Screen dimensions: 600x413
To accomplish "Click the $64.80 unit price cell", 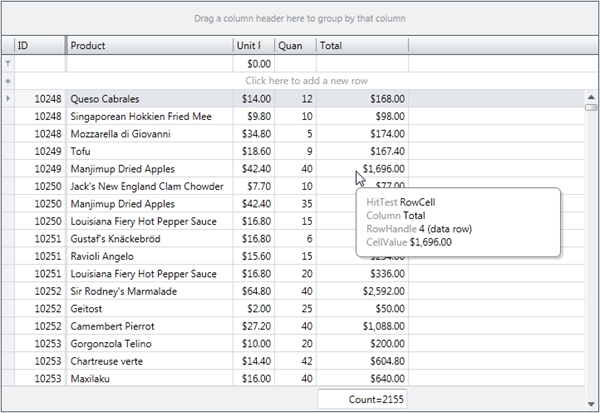I will (254, 291).
